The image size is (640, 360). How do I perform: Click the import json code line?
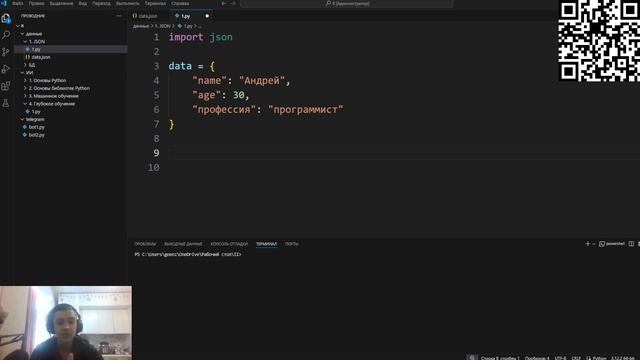coord(200,37)
